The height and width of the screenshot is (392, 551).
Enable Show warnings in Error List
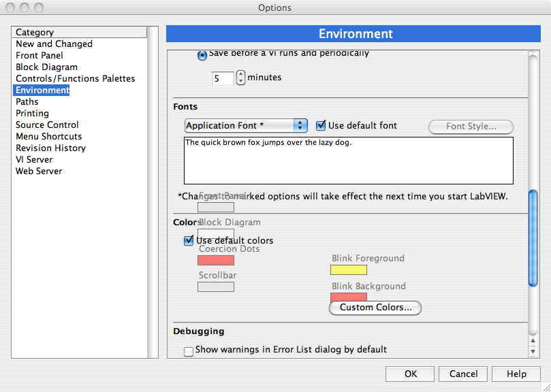pos(189,352)
